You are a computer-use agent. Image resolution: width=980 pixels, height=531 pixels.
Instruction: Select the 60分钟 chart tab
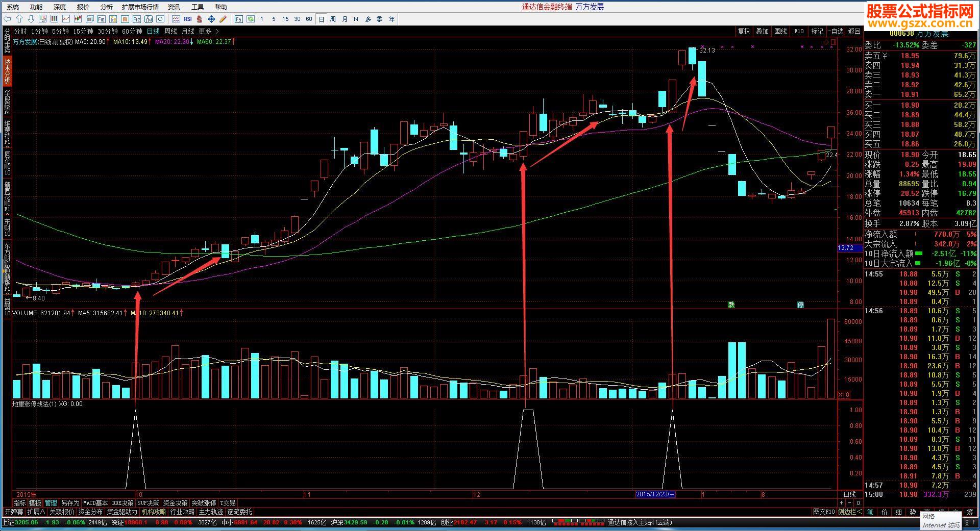(x=132, y=31)
